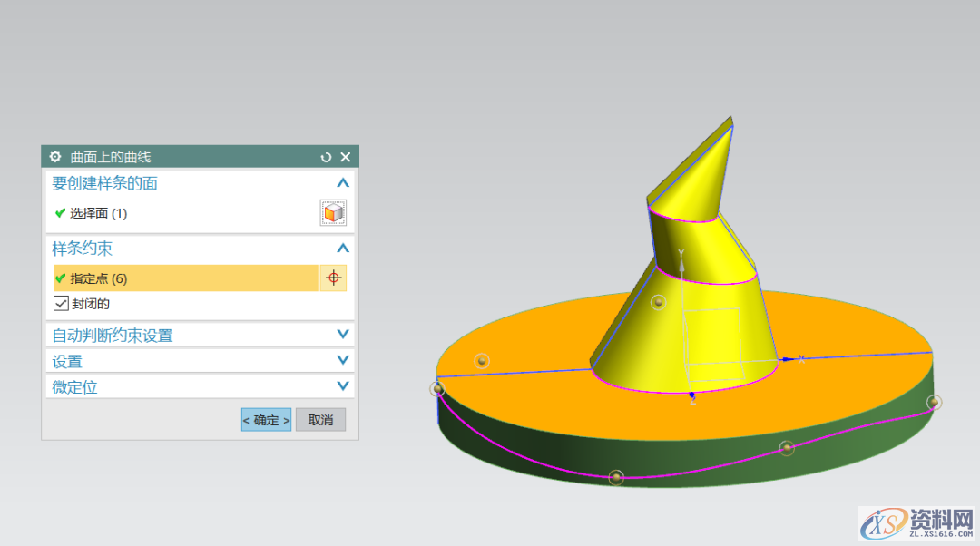Click the 资料网 watermark logo
Viewport: 980px width, 546px height.
(916, 522)
